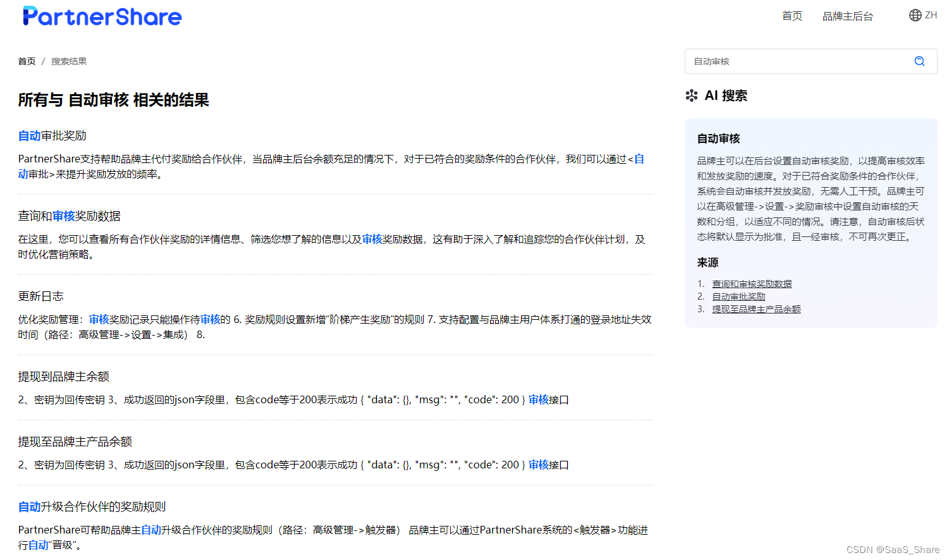Open source link 提现至品牌主产品余额
The height and width of the screenshot is (560, 949).
[x=756, y=308]
